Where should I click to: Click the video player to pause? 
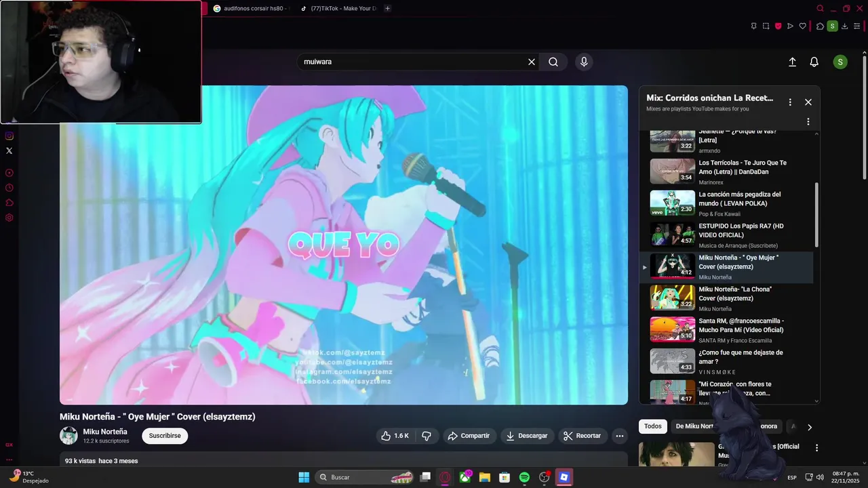point(344,245)
